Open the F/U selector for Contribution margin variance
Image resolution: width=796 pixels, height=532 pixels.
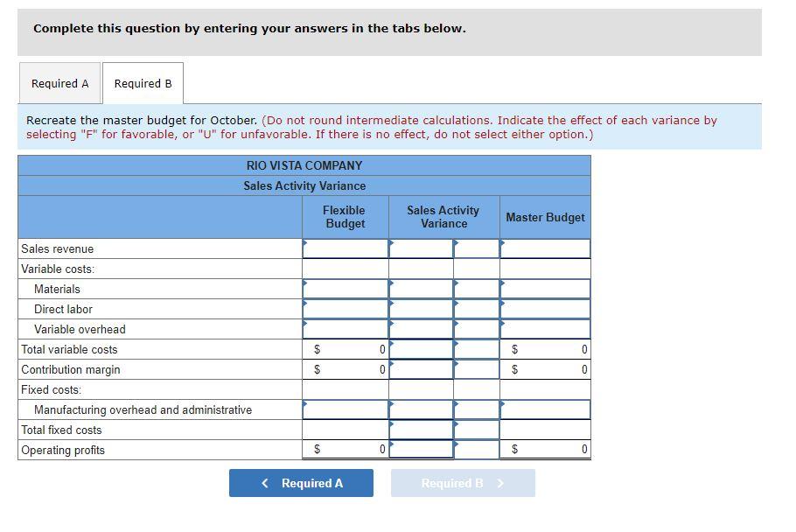click(476, 369)
